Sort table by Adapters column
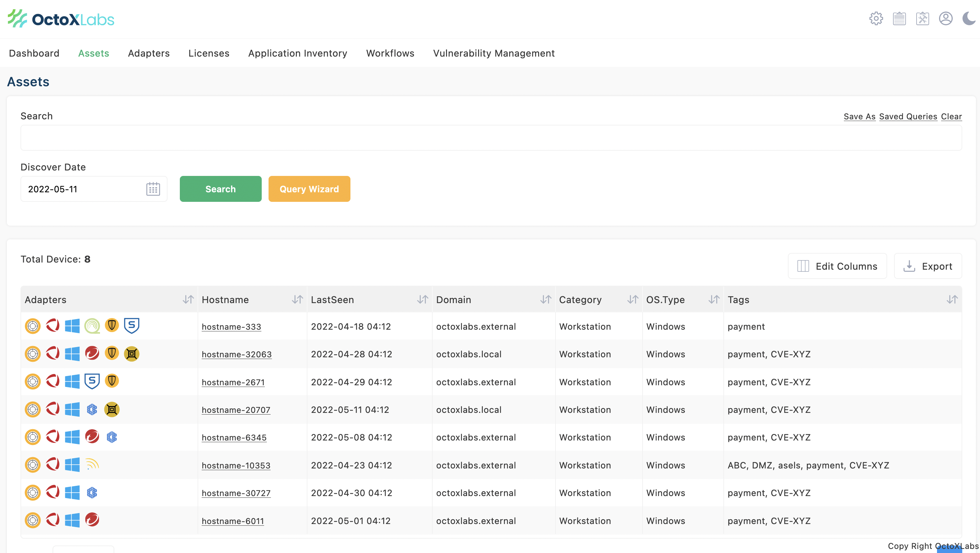The width and height of the screenshot is (980, 553). [x=188, y=299]
